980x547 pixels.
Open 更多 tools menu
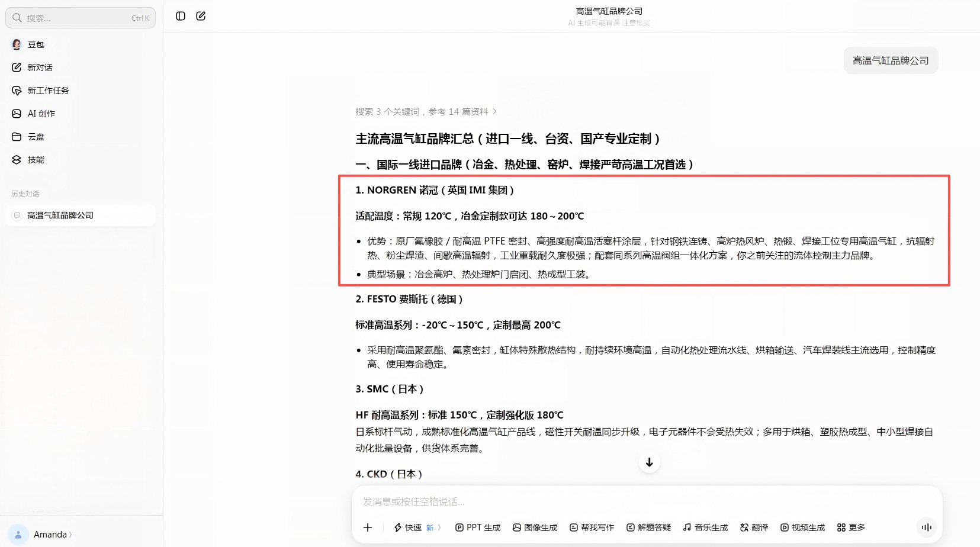851,527
